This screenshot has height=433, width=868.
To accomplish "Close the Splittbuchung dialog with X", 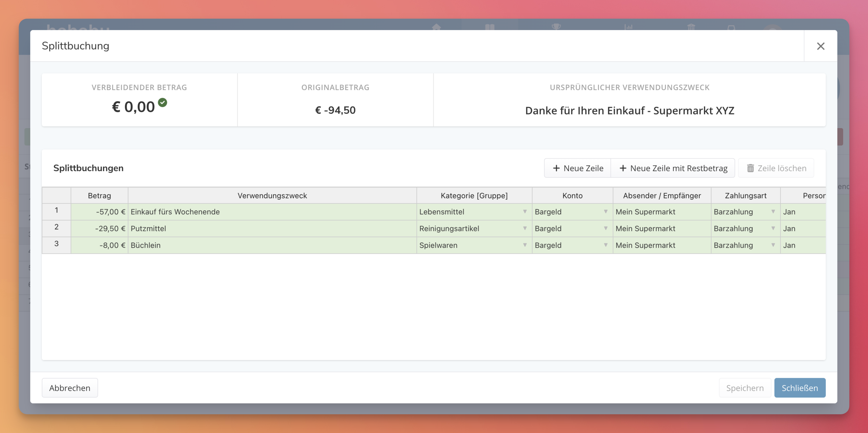I will pos(820,46).
